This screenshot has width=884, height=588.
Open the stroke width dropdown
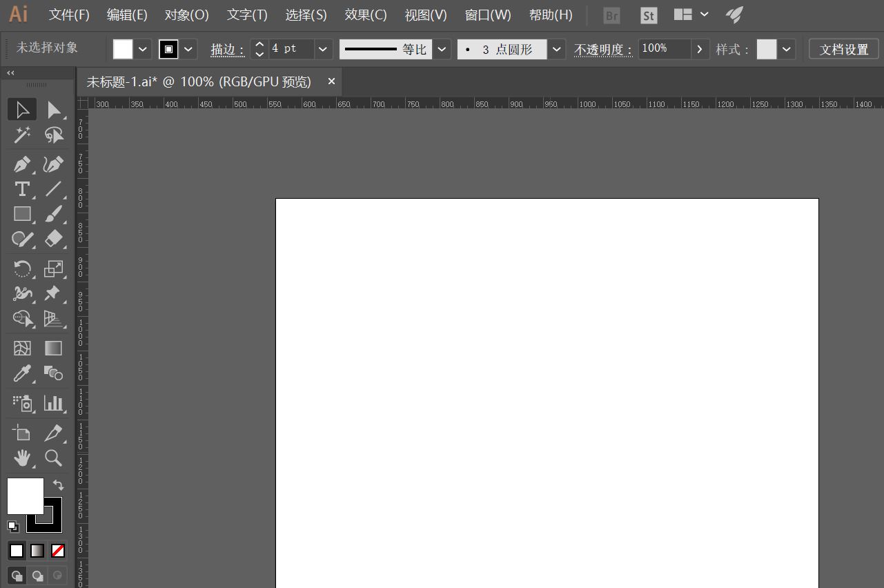(x=322, y=49)
